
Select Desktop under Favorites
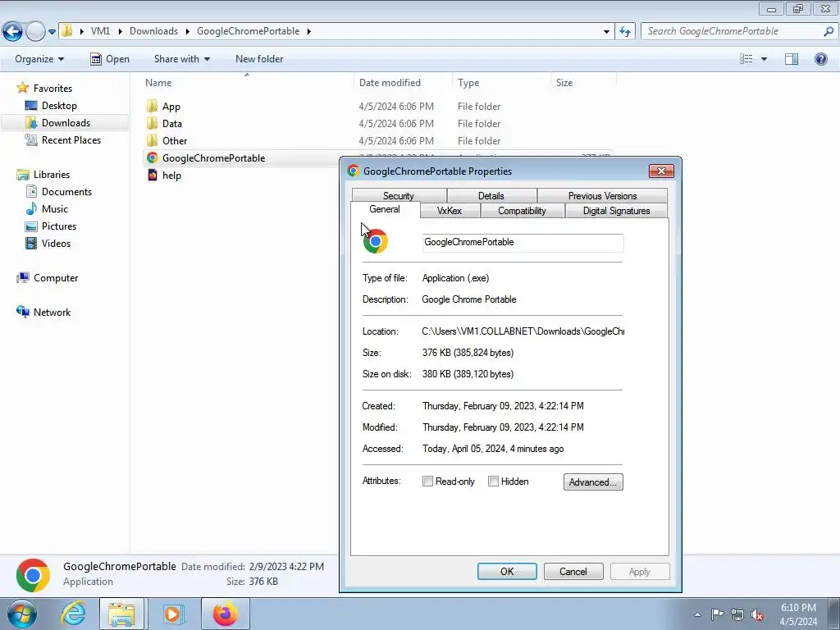[x=59, y=106]
